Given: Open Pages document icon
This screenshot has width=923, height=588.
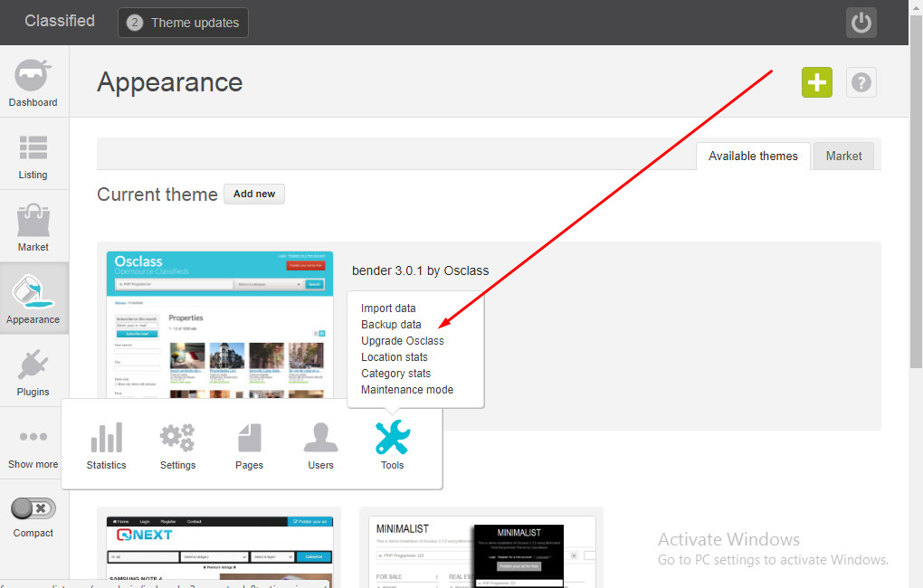Looking at the screenshot, I should (249, 438).
